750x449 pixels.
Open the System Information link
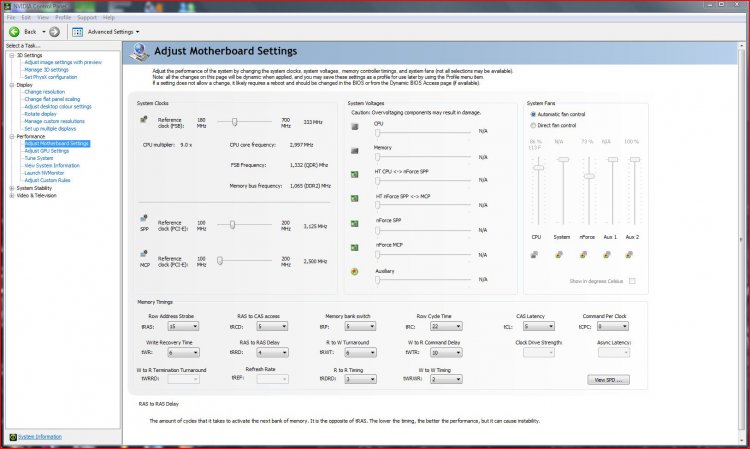pos(40,437)
